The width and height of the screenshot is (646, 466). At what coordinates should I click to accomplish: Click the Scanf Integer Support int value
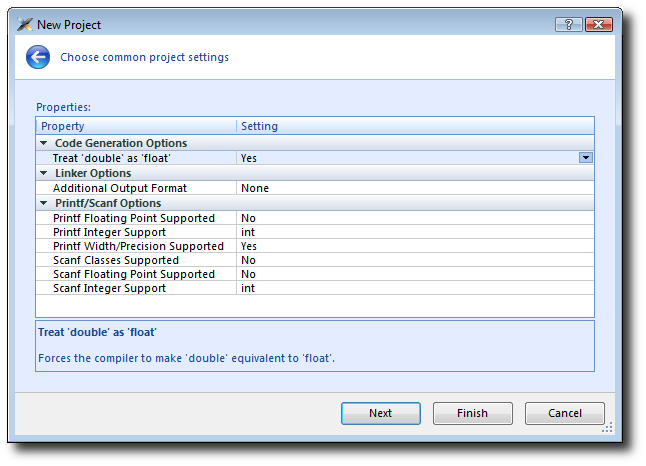pyautogui.click(x=248, y=288)
